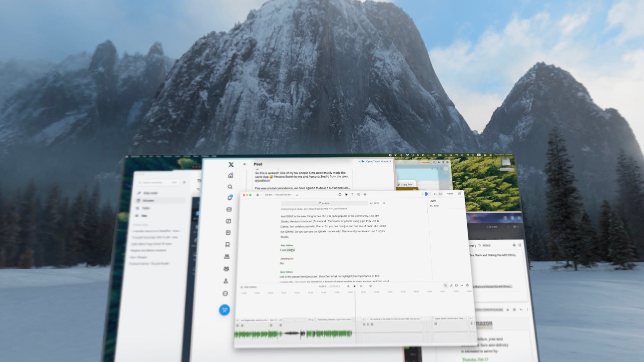Open More circle icon in X sidebar
Image resolution: width=644 pixels, height=362 pixels.
coord(225,294)
